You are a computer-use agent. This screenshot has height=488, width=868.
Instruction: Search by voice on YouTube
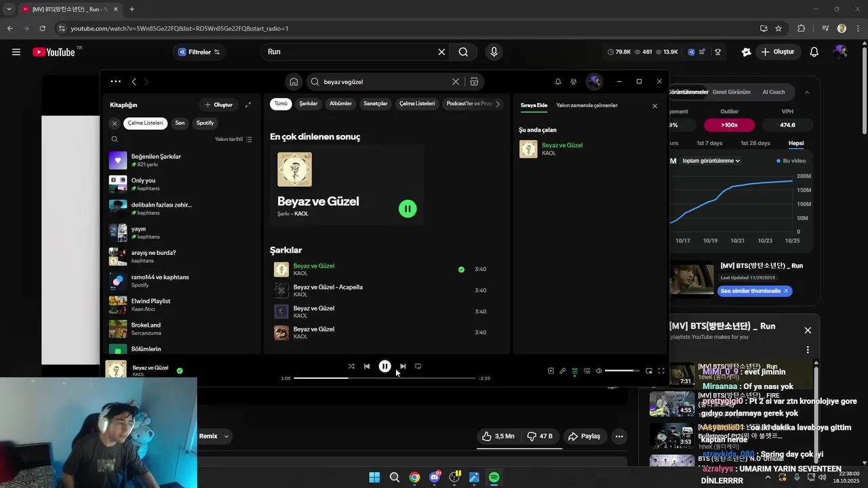coord(494,52)
